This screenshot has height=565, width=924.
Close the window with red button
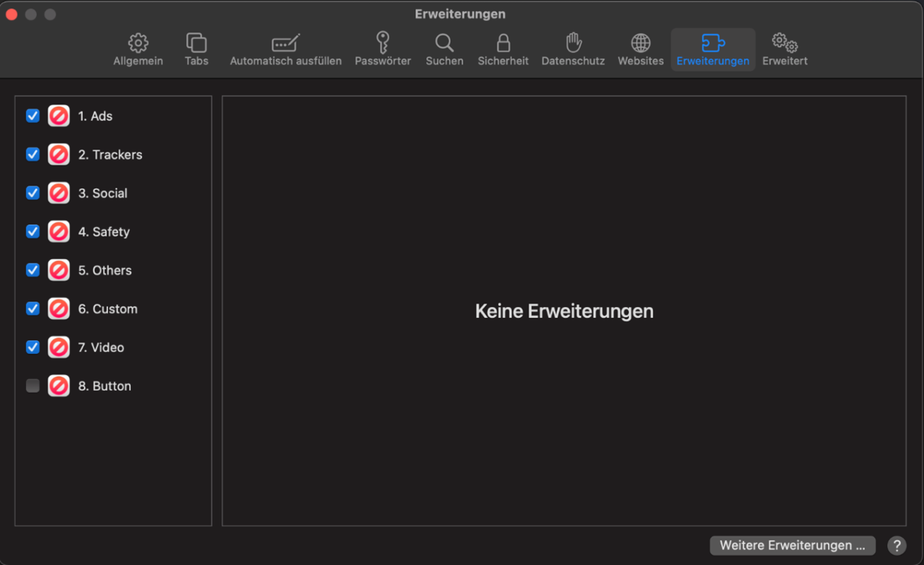coord(11,14)
